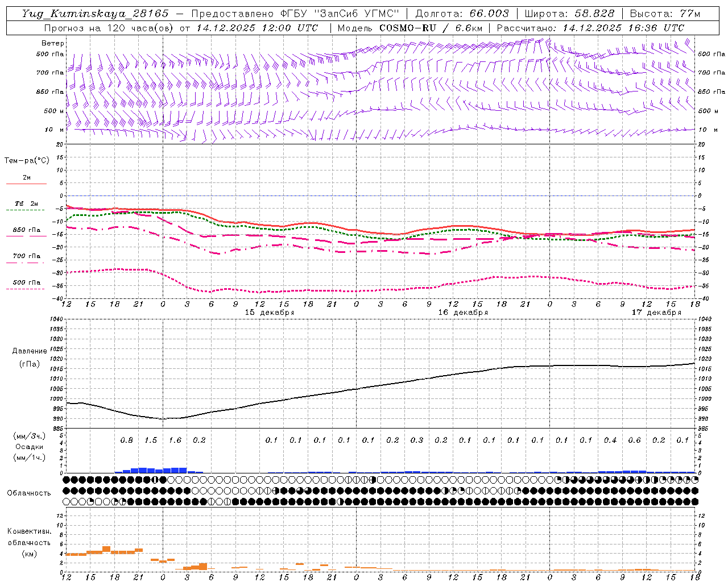Viewport: 728px width, 582px height.
Task: Click the 0.8 precipitation value
Action: click(x=127, y=440)
